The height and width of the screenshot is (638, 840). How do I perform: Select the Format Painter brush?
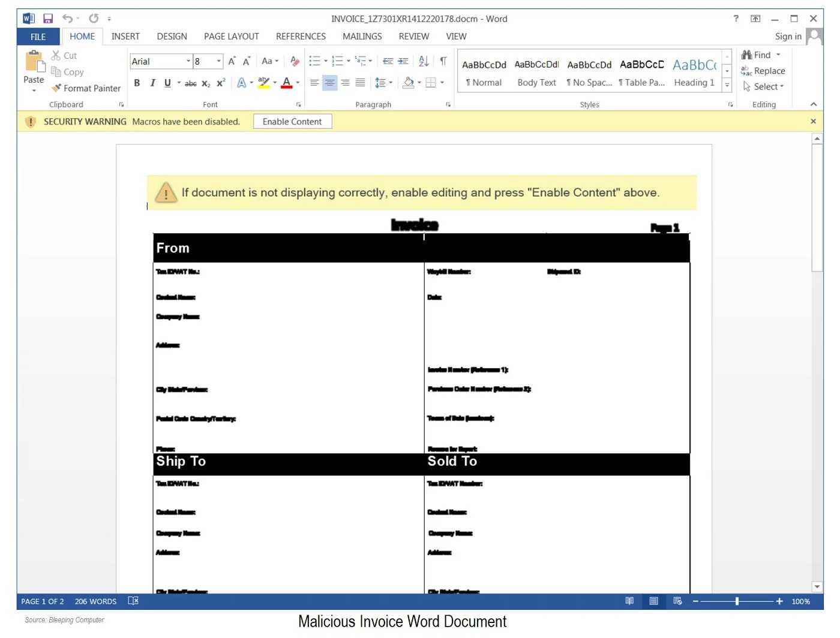pos(56,88)
